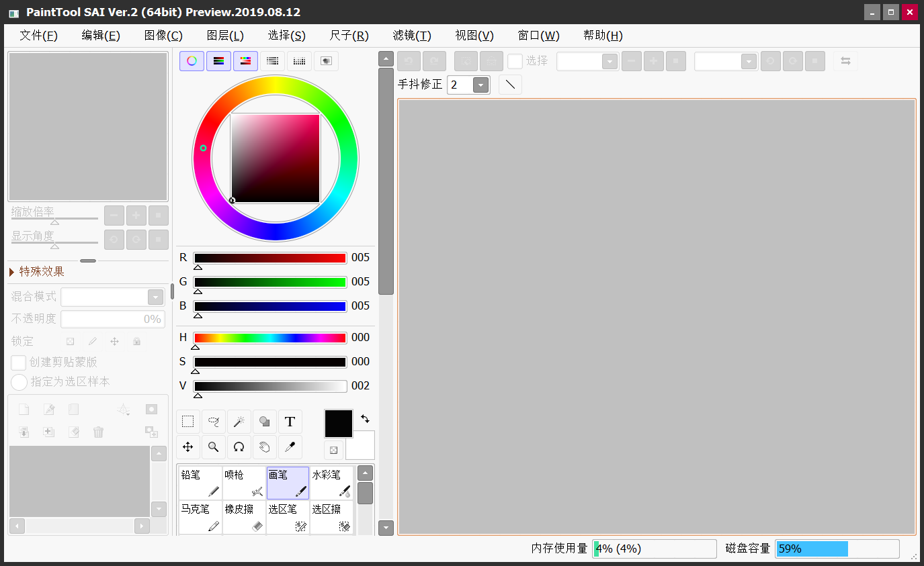This screenshot has height=566, width=924.
Task: Select the text tool
Action: pyautogui.click(x=290, y=422)
